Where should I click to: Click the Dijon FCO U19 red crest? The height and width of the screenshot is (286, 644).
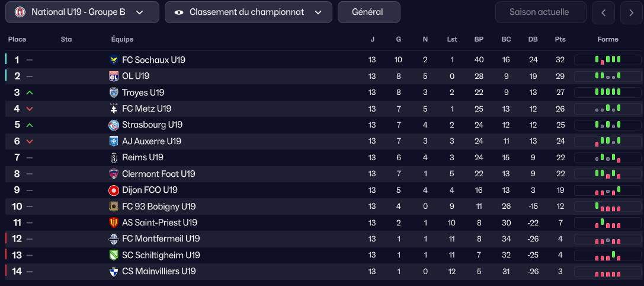[114, 190]
